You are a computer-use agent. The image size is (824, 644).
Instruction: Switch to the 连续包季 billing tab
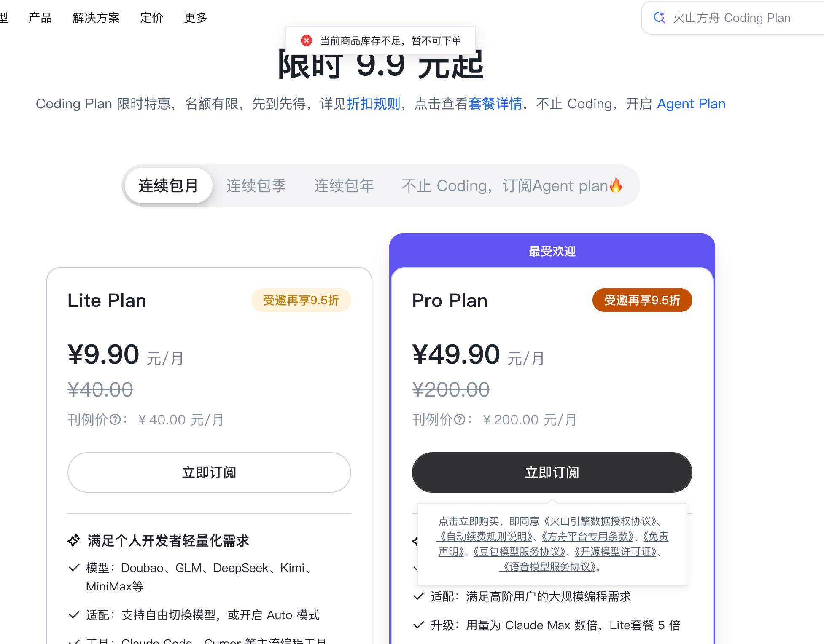tap(256, 185)
